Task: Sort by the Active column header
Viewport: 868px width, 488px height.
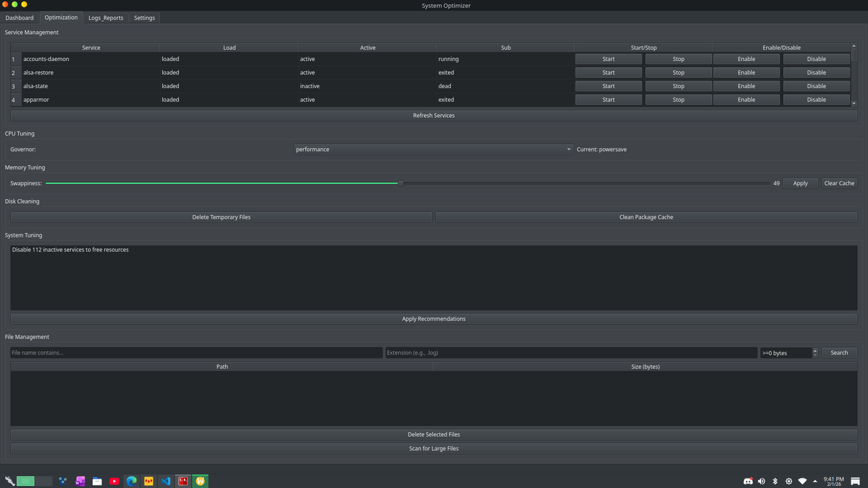Action: 368,47
